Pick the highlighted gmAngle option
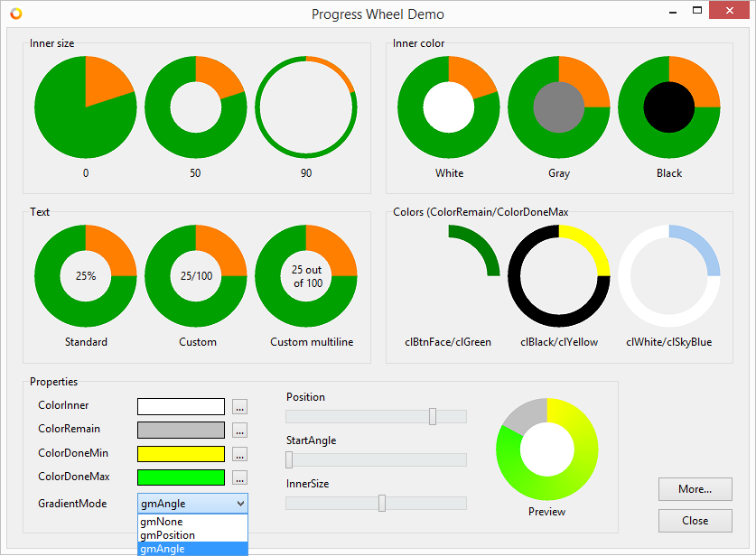Screen dimensions: 756x556 click(x=192, y=548)
